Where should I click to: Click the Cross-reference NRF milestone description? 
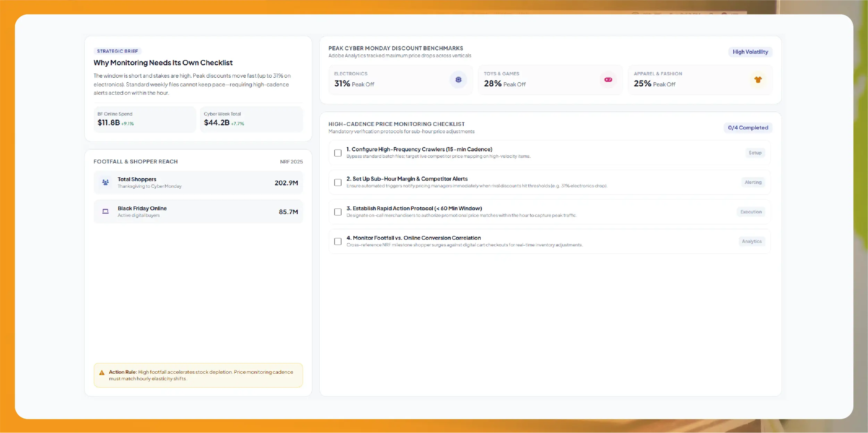point(464,245)
